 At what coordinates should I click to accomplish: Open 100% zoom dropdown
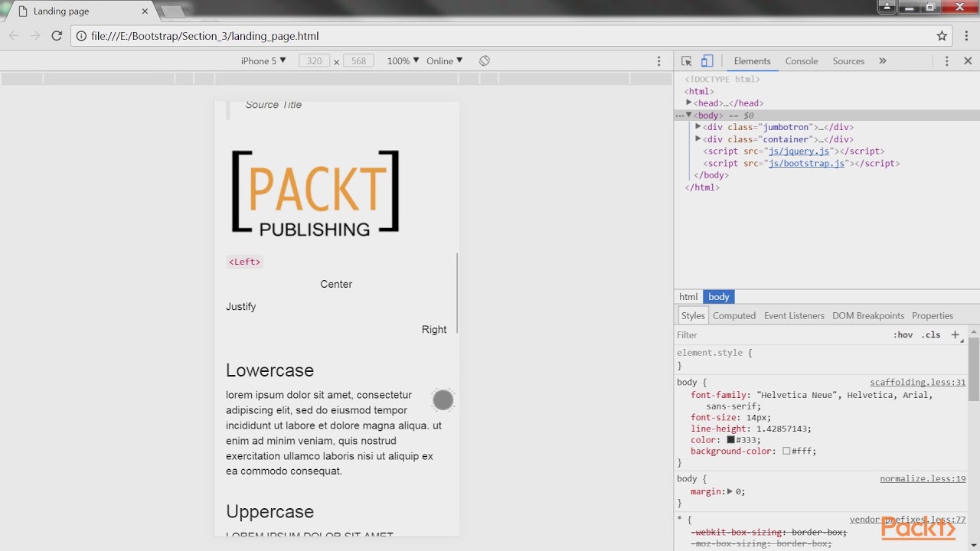pos(403,60)
